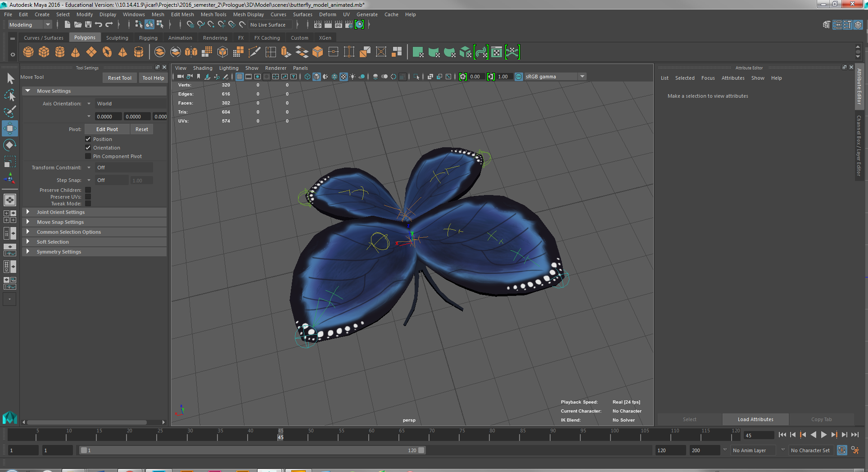Image resolution: width=868 pixels, height=472 pixels.
Task: Switch to the Rigging shelf tab
Action: [148, 38]
